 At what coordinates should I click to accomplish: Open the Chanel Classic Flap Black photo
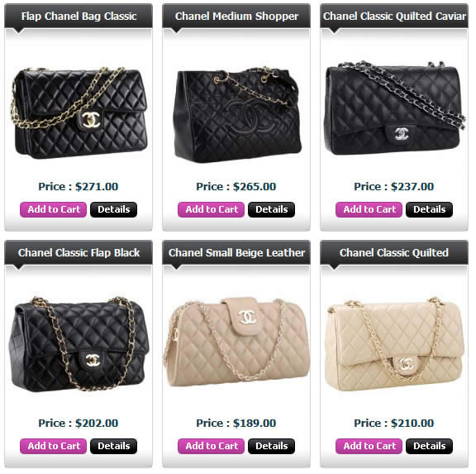point(79,344)
